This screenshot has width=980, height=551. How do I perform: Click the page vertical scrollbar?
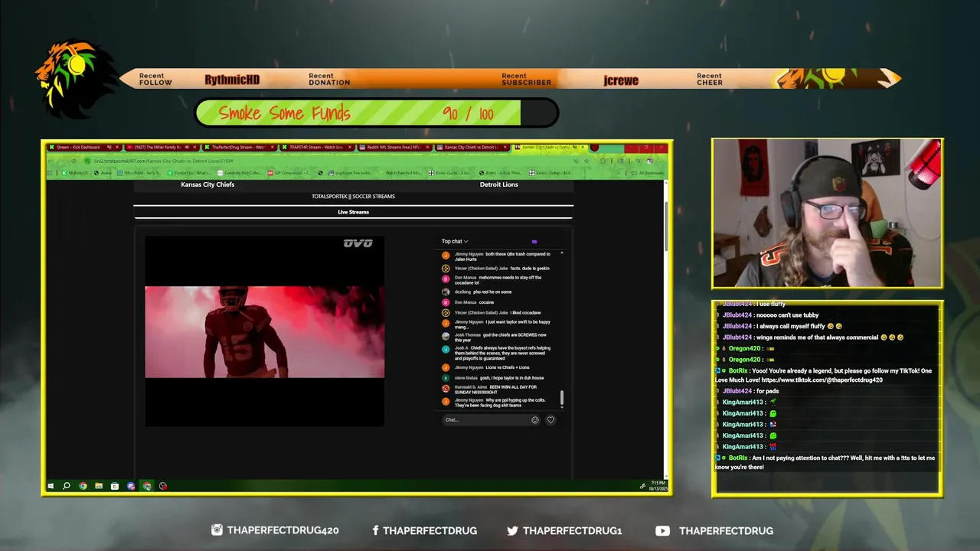pos(665,227)
